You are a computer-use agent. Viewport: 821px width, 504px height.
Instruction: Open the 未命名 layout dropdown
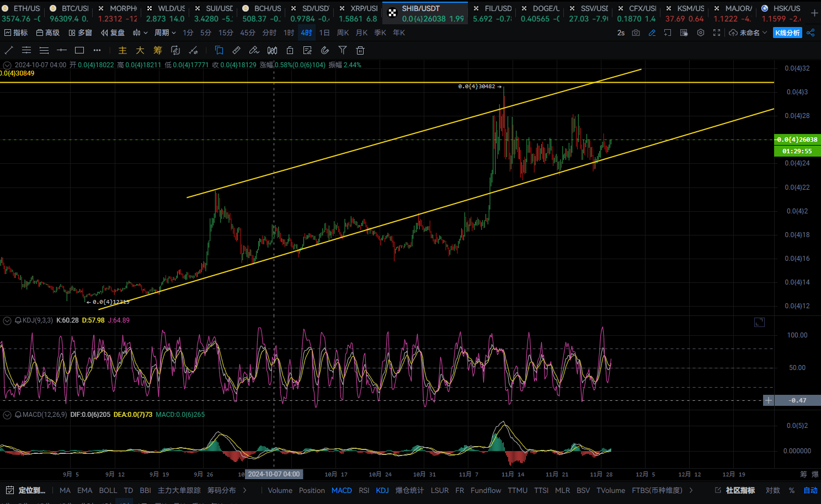(x=748, y=33)
